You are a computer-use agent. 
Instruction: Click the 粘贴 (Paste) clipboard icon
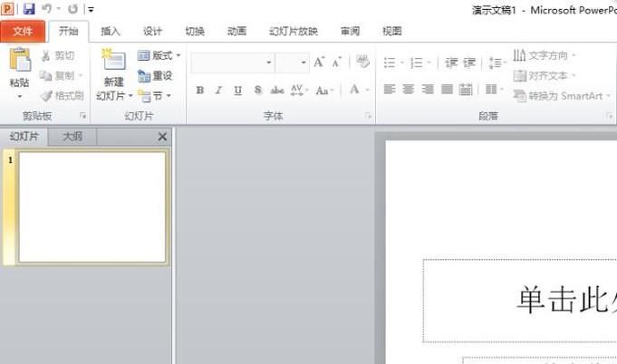20,60
